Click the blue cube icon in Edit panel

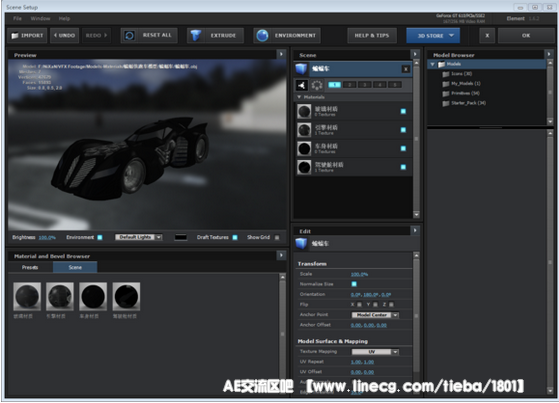(x=301, y=244)
